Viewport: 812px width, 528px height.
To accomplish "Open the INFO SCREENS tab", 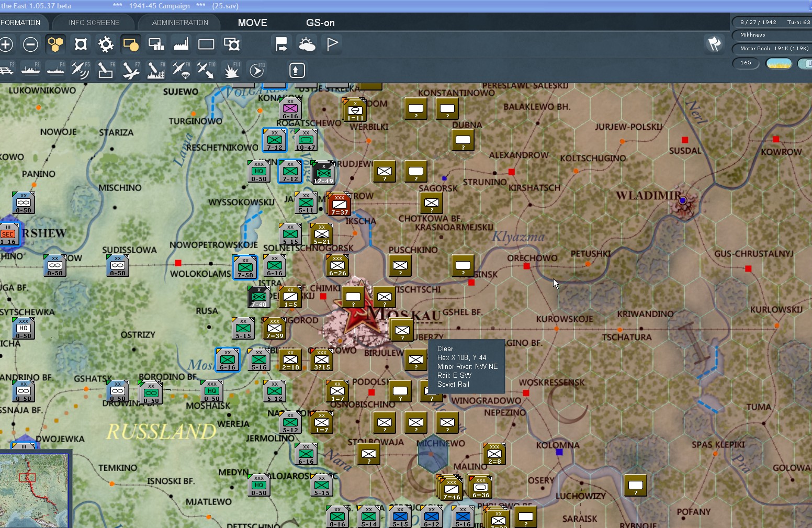I will click(94, 23).
